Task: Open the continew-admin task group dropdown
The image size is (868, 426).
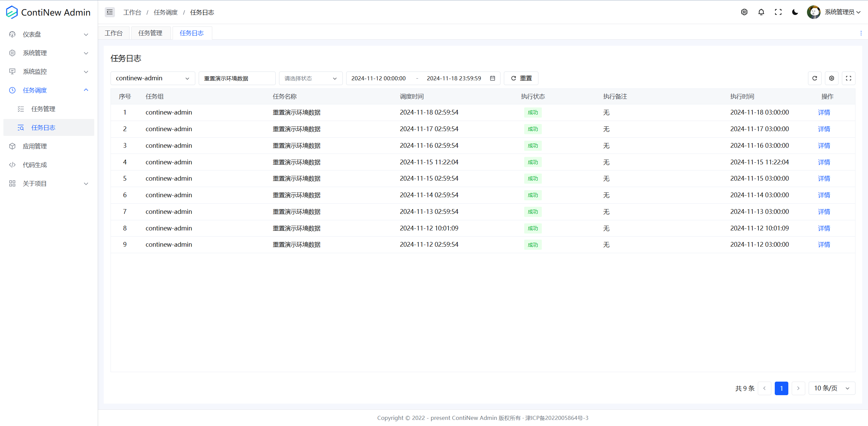Action: coord(153,78)
